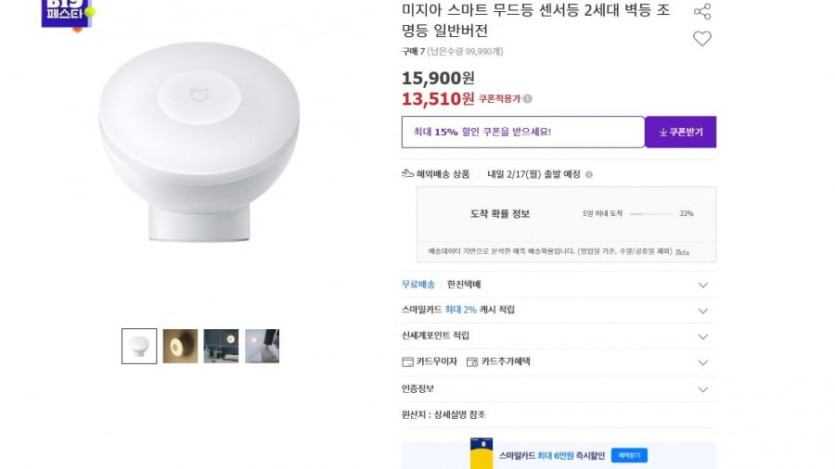
Task: Click the 최대 15% 할인 쿠폰 banner
Action: 522,132
